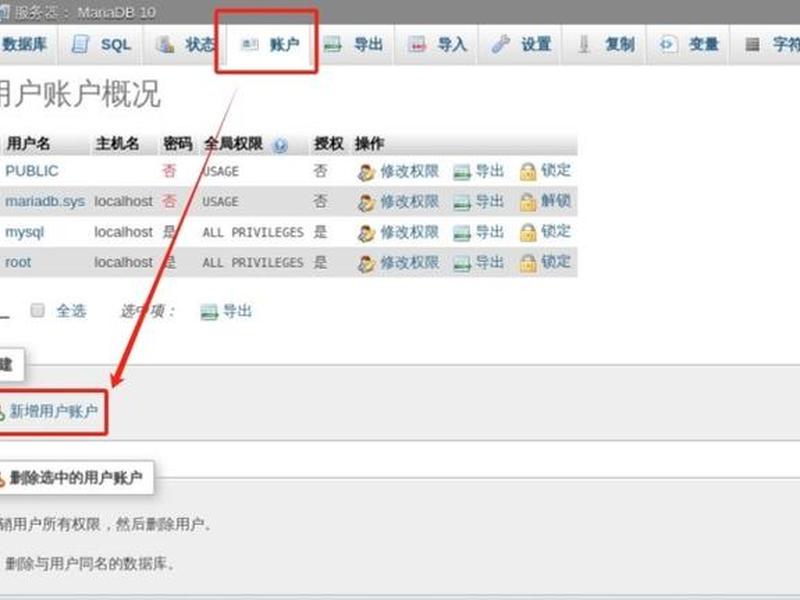Open the PUBLIC username link
This screenshot has width=800, height=600.
pyautogui.click(x=32, y=171)
